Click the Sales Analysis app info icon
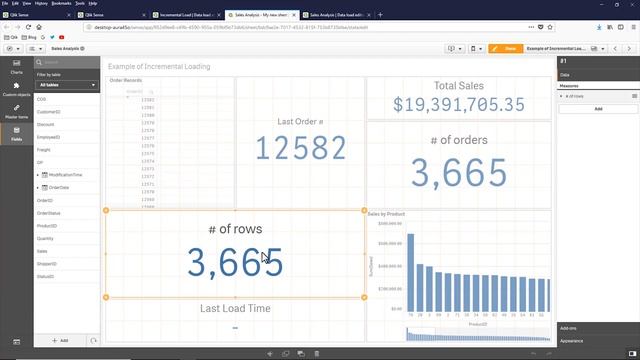640x360 pixels. point(82,49)
